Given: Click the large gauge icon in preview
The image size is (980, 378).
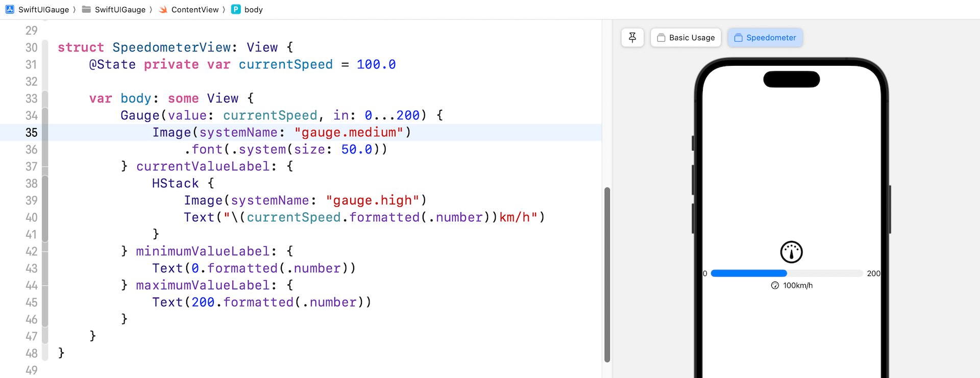Looking at the screenshot, I should [792, 252].
